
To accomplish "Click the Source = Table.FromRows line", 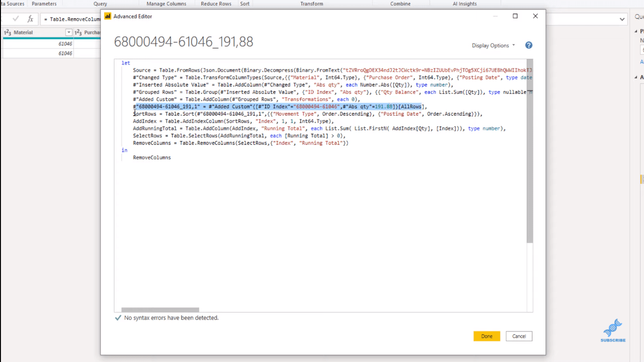I will [332, 70].
